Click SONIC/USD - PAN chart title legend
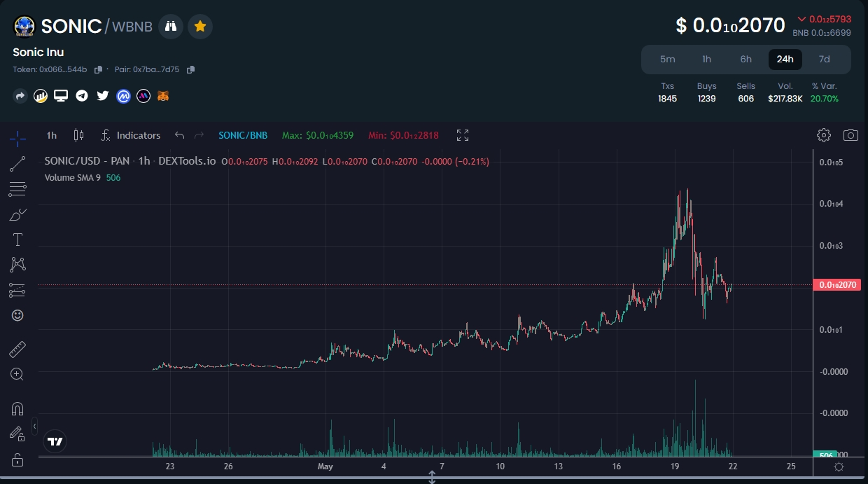 (87, 161)
